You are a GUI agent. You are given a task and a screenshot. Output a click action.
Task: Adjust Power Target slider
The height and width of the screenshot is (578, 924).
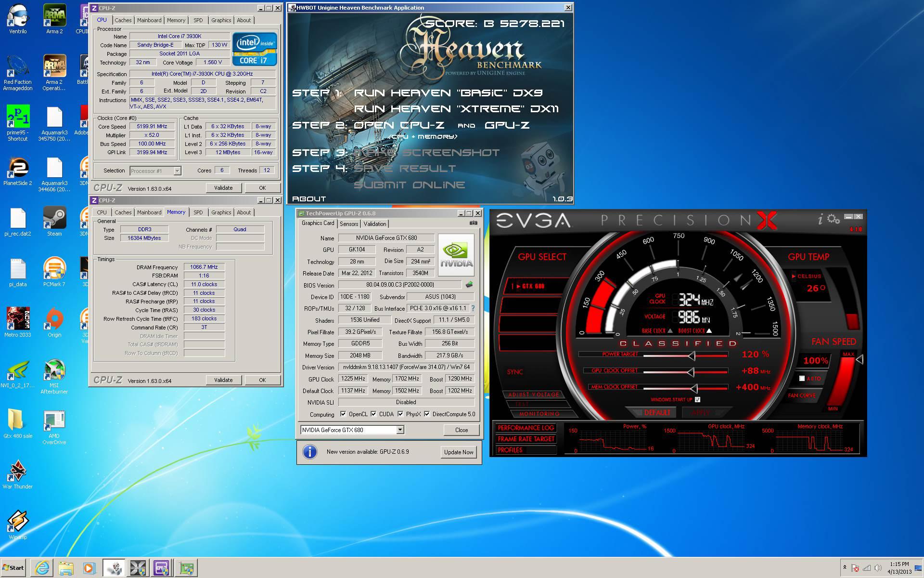[x=692, y=355]
